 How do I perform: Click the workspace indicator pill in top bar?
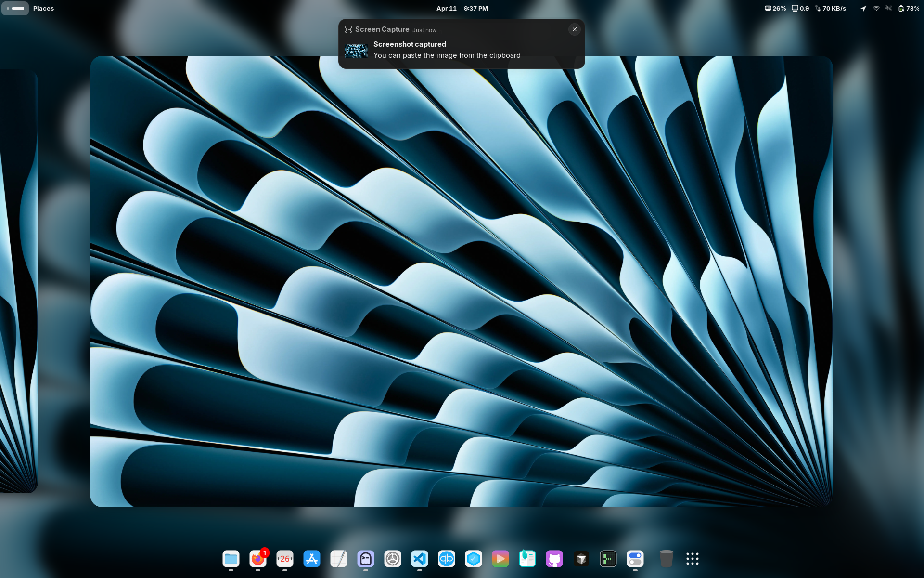click(15, 8)
